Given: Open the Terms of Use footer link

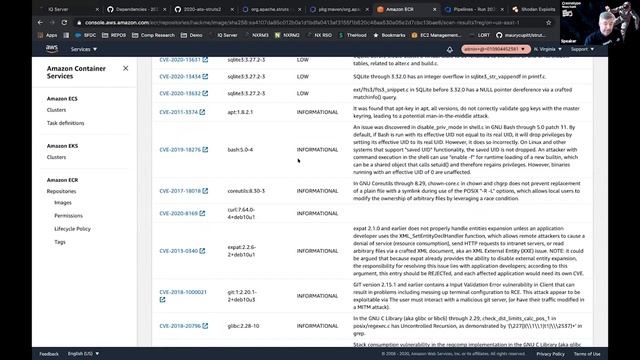Looking at the screenshot, I should (x=587, y=353).
